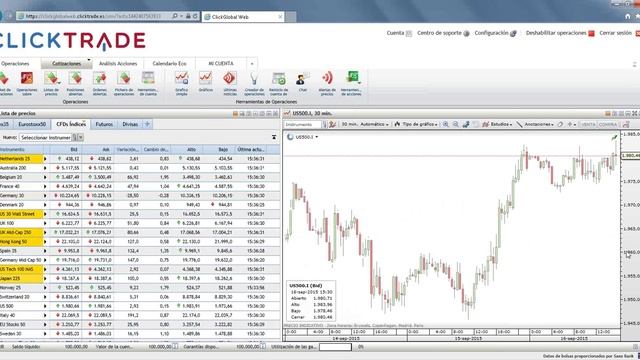Open Alertas de precios ribbon icon
Screen dimensions: 640x360
pyautogui.click(x=327, y=83)
